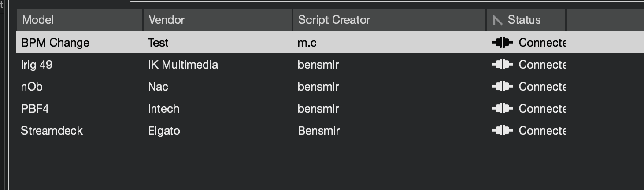Click the Intech vendor cell

[x=163, y=109]
